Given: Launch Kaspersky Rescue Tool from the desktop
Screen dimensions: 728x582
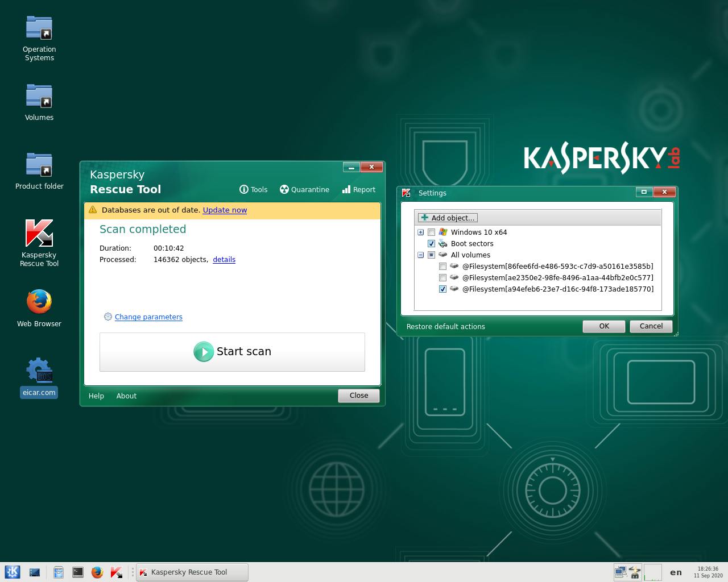Looking at the screenshot, I should (39, 243).
